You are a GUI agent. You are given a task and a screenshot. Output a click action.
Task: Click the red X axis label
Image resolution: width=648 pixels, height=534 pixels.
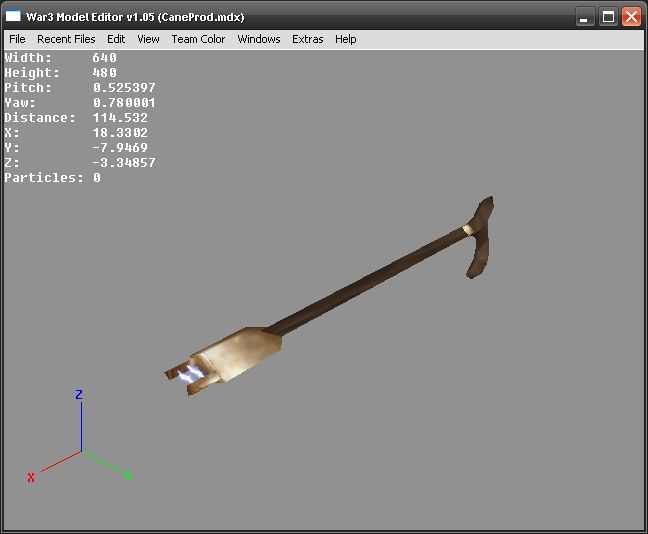tap(31, 478)
